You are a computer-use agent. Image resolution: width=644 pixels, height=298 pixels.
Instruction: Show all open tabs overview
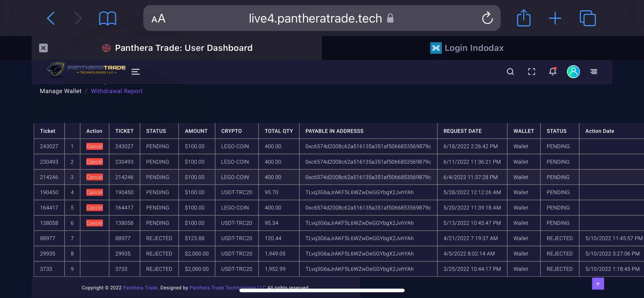588,18
